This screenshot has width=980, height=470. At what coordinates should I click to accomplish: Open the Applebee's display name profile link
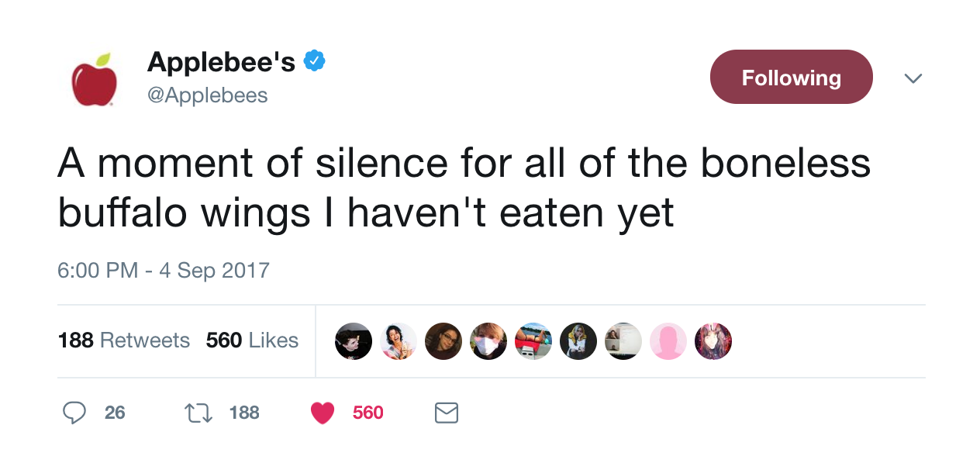[x=221, y=61]
